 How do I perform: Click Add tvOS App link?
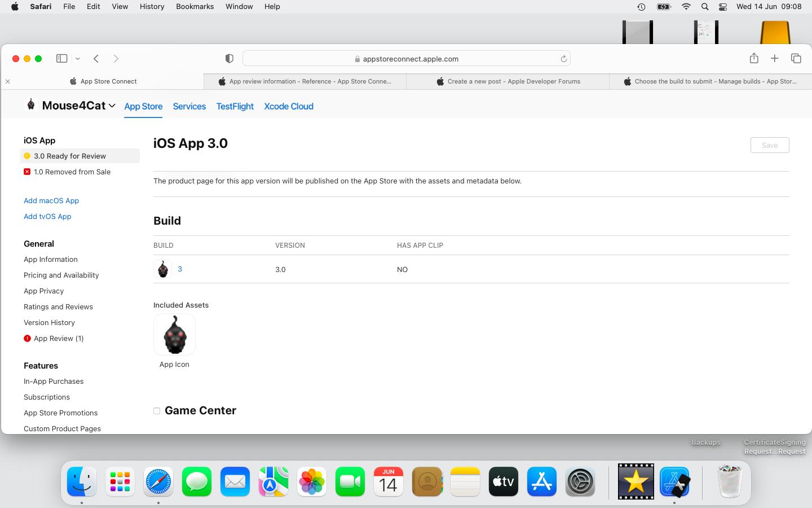point(47,216)
